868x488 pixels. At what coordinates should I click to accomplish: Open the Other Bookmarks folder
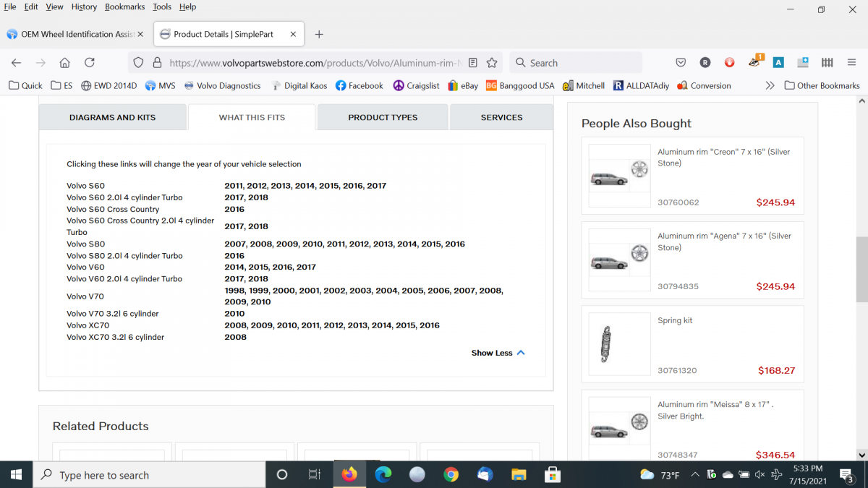822,85
